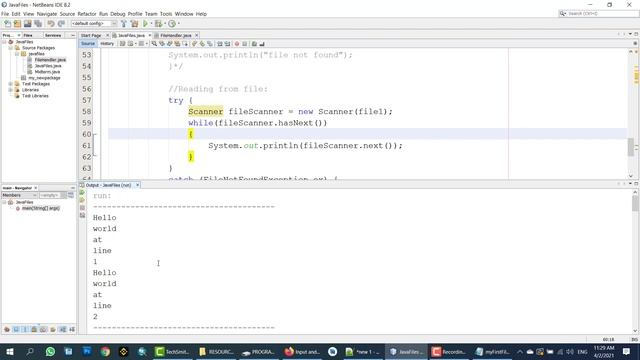
Task: Click the Open Project toolbar icon
Action: click(x=27, y=24)
